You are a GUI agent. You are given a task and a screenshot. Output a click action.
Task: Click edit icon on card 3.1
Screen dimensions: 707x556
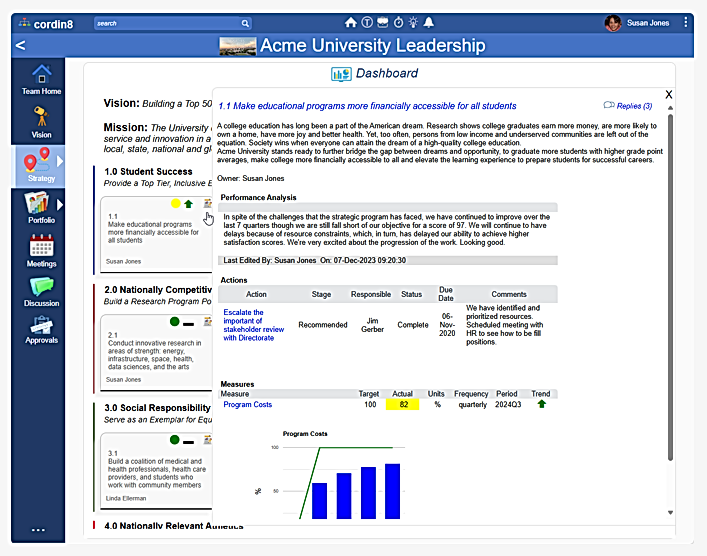pos(207,440)
